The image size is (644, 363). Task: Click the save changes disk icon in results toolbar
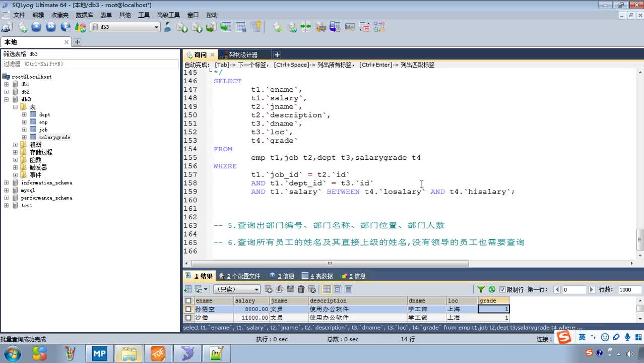coord(290,289)
